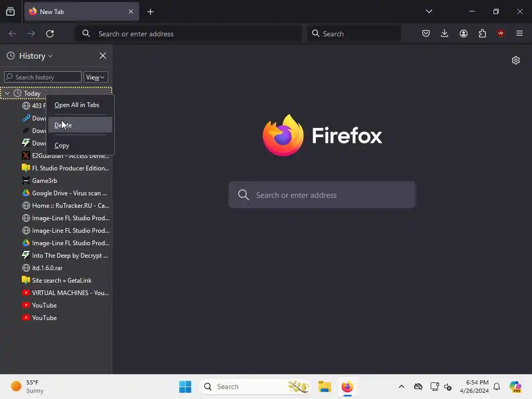Select the New Tab tab
532x399 pixels.
(82, 11)
